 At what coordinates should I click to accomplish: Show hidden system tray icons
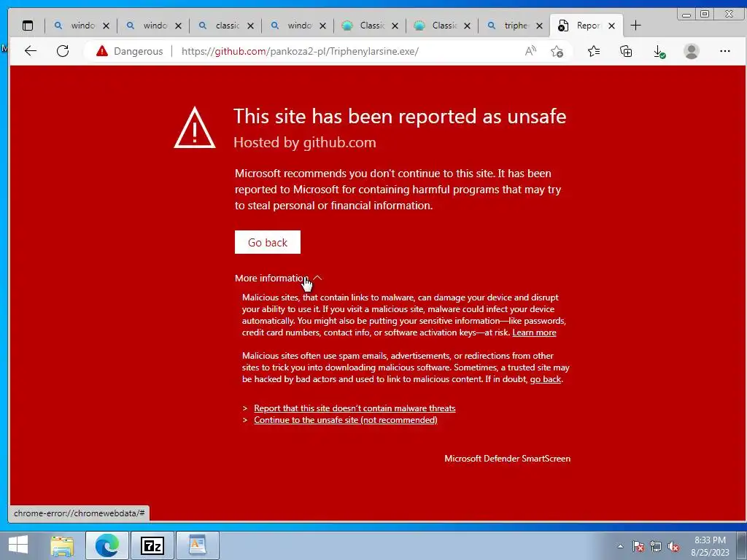coord(620,546)
